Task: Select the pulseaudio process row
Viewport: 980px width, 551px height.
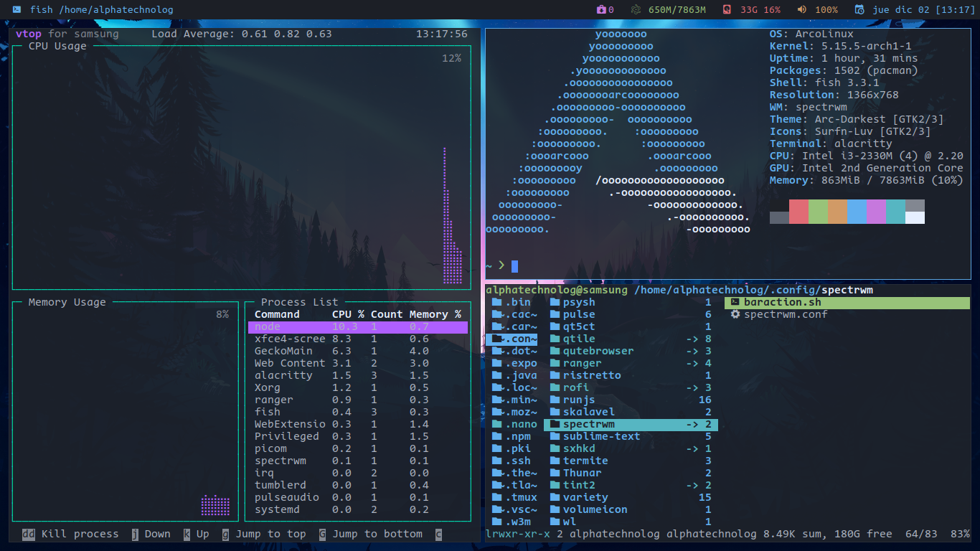Action: click(x=358, y=498)
